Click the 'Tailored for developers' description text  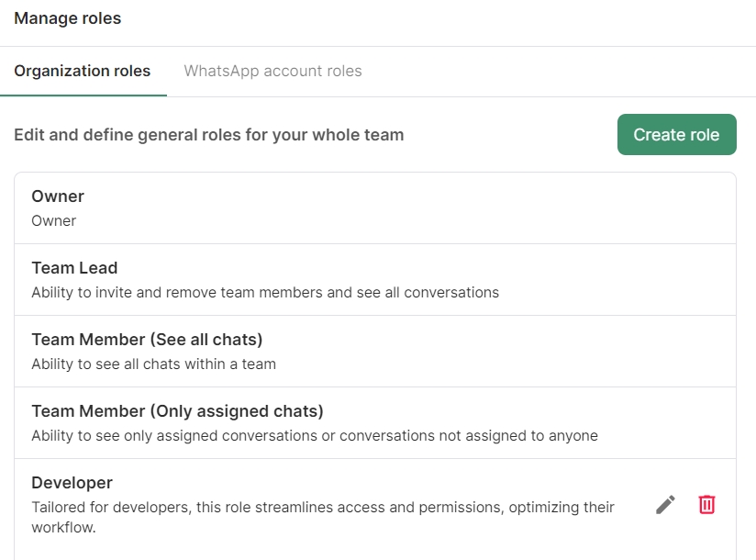(322, 507)
